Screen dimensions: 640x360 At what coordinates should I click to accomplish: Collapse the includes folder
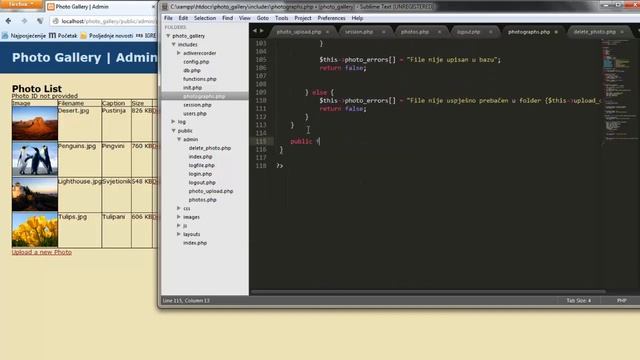(173, 44)
